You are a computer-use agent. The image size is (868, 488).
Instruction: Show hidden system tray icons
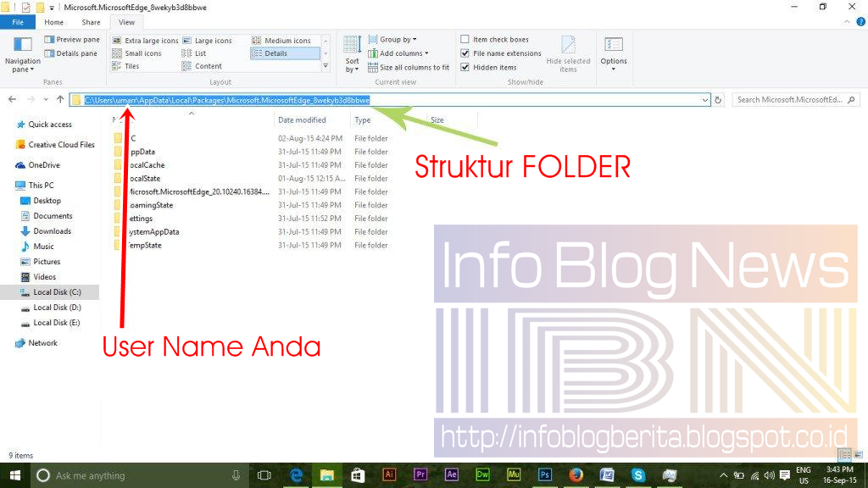723,475
